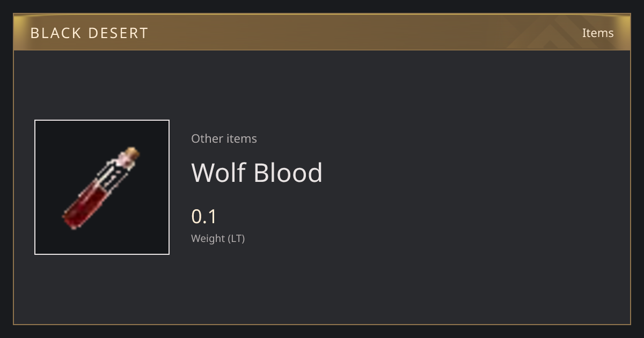Select the Other items category label
644x338 pixels.
pos(224,138)
